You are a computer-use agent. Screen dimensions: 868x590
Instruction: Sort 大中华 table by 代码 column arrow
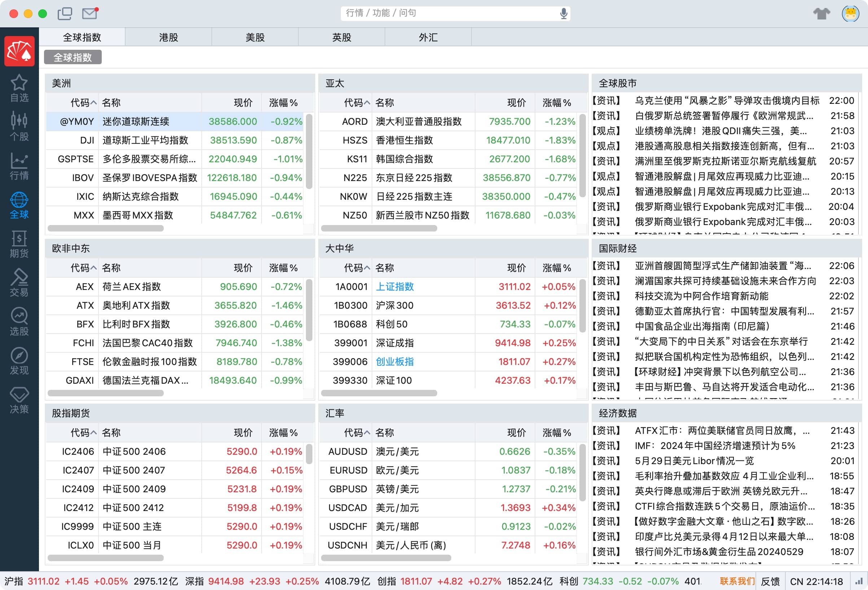click(x=367, y=268)
